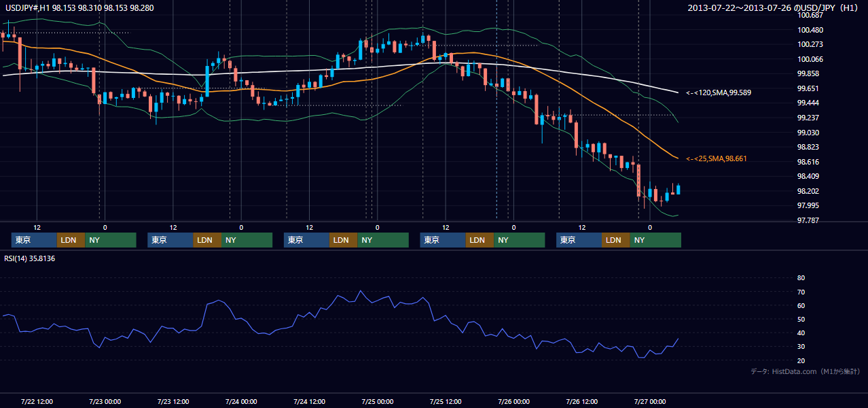Screen dimensions: 868x408
Task: Click the 7/22 12:00 date label
Action: [x=37, y=401]
